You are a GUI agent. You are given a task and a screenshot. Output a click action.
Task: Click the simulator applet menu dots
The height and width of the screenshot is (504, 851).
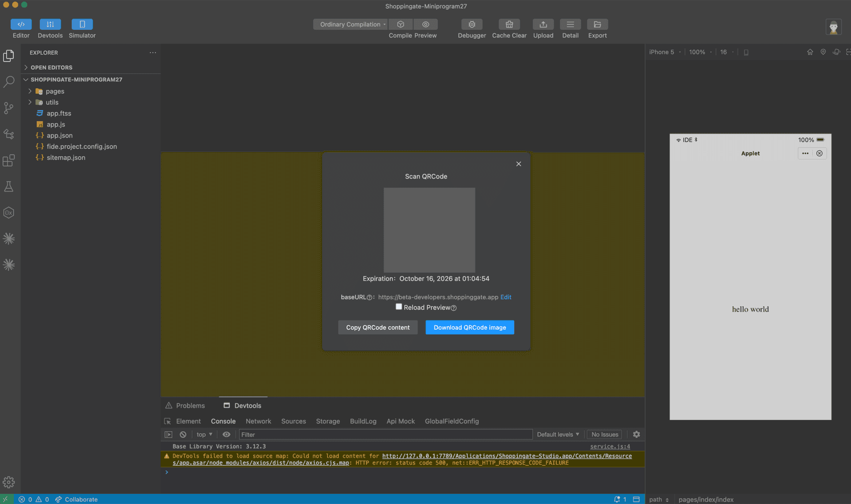pyautogui.click(x=805, y=154)
